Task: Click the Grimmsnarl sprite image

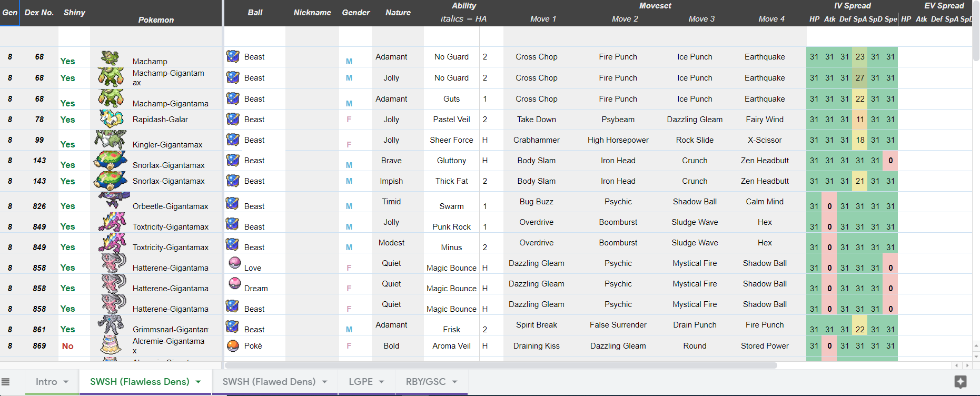Action: click(111, 325)
